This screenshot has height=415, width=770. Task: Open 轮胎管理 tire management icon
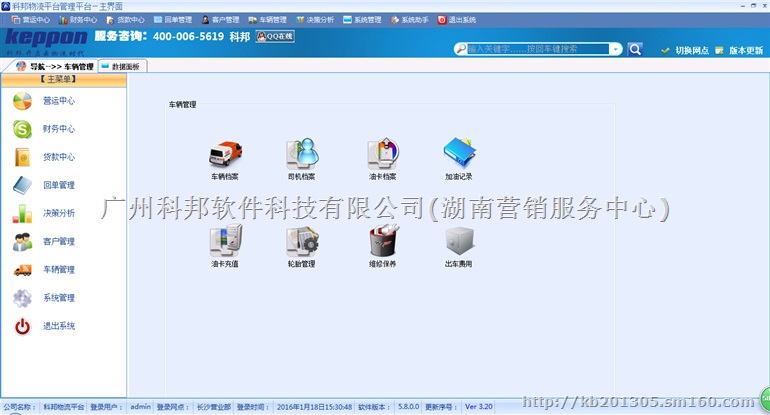coord(301,242)
